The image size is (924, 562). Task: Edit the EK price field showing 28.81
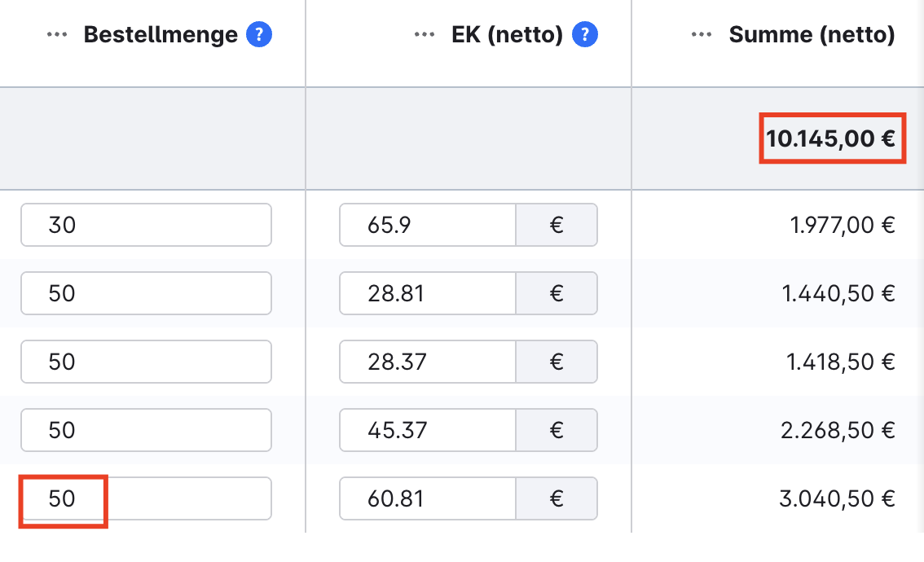[x=427, y=293]
